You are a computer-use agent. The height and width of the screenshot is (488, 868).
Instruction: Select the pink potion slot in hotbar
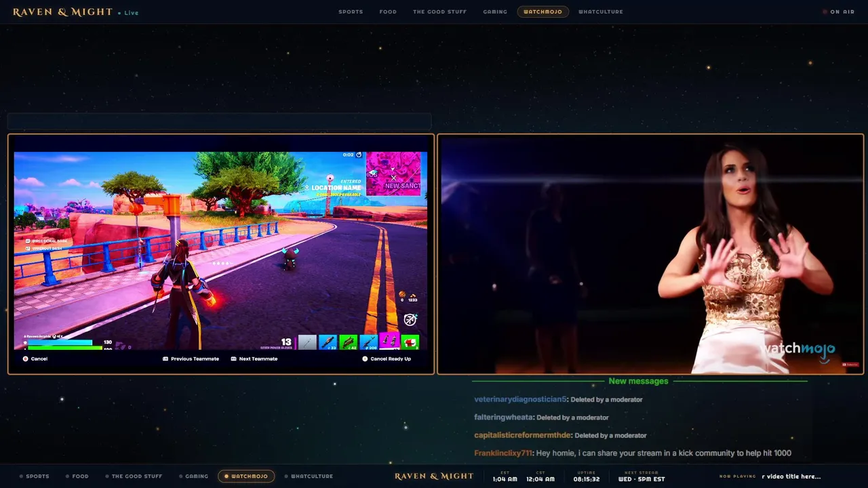[389, 342]
